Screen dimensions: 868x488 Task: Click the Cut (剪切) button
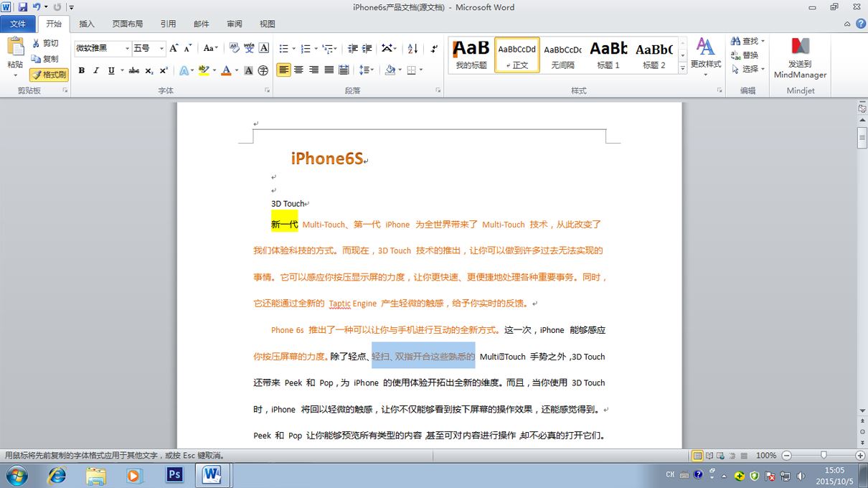45,44
